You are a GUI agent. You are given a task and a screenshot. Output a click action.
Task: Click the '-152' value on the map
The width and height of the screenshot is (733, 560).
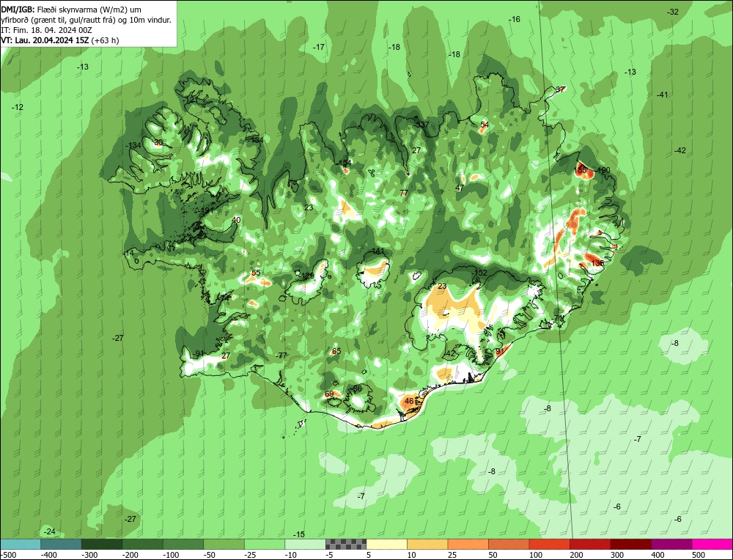(x=479, y=273)
